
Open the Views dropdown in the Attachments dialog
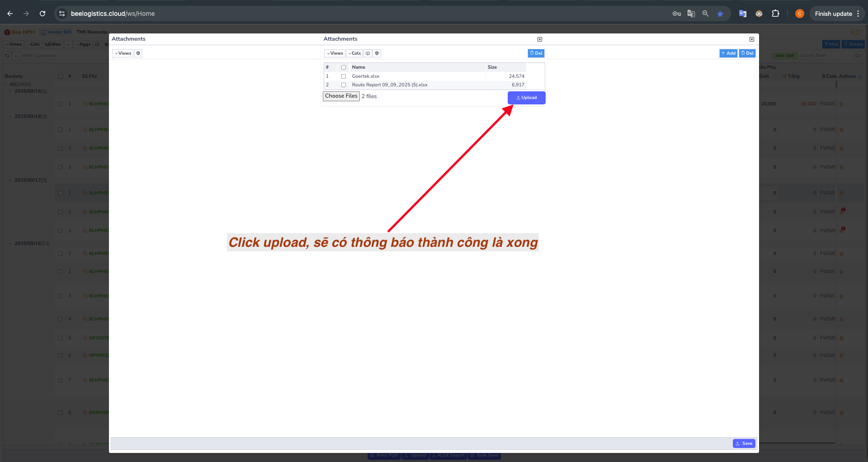[335, 53]
